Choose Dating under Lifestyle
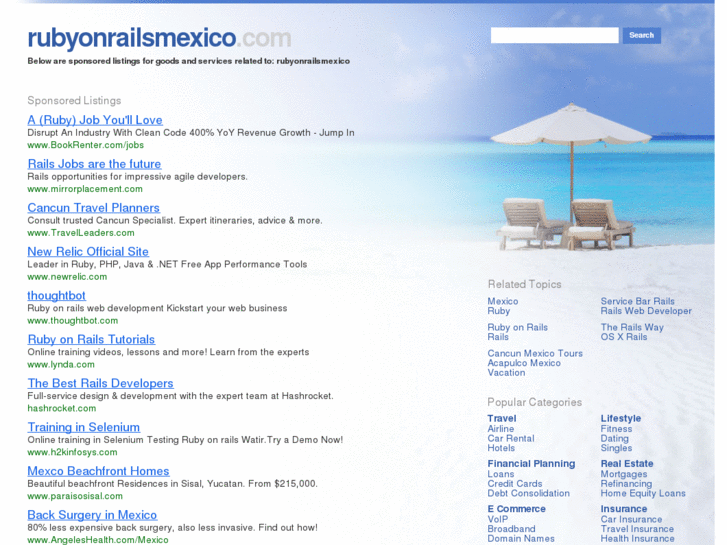The image size is (727, 545). coord(615,439)
